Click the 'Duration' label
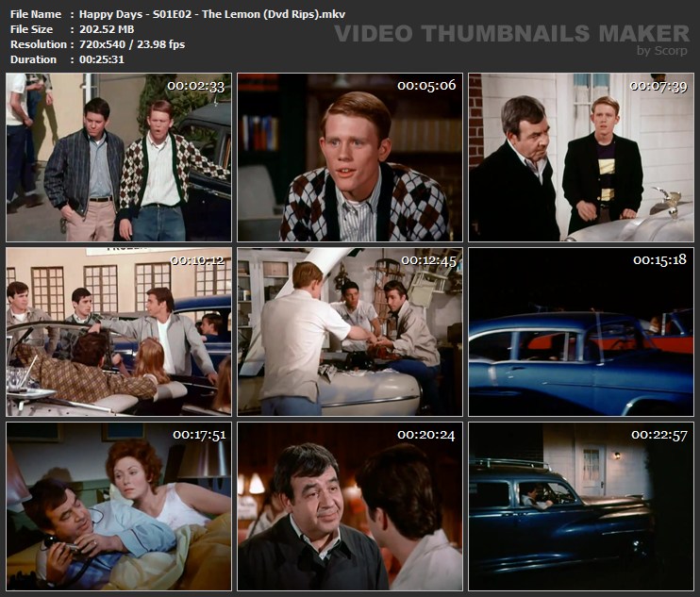This screenshot has width=700, height=597. (33, 59)
